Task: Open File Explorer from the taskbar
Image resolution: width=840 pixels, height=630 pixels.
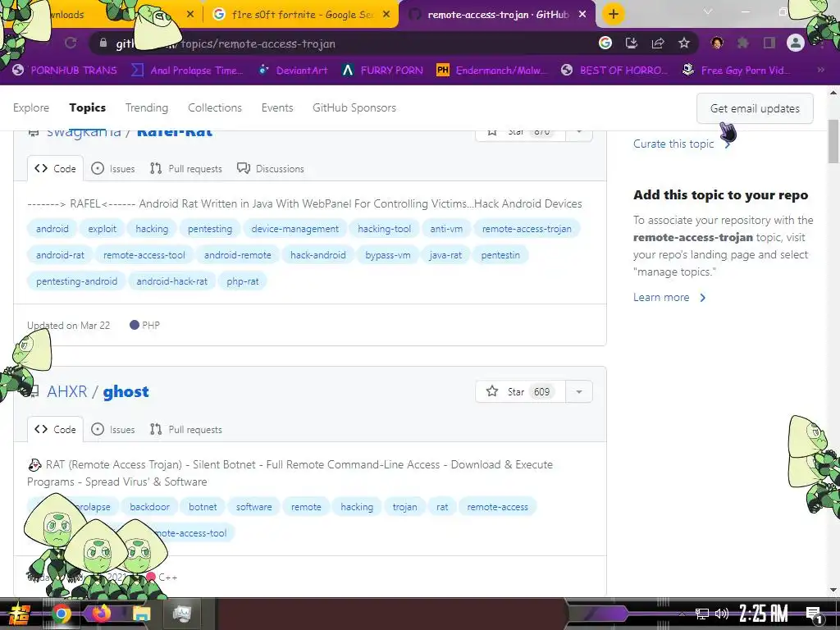Action: click(x=141, y=614)
